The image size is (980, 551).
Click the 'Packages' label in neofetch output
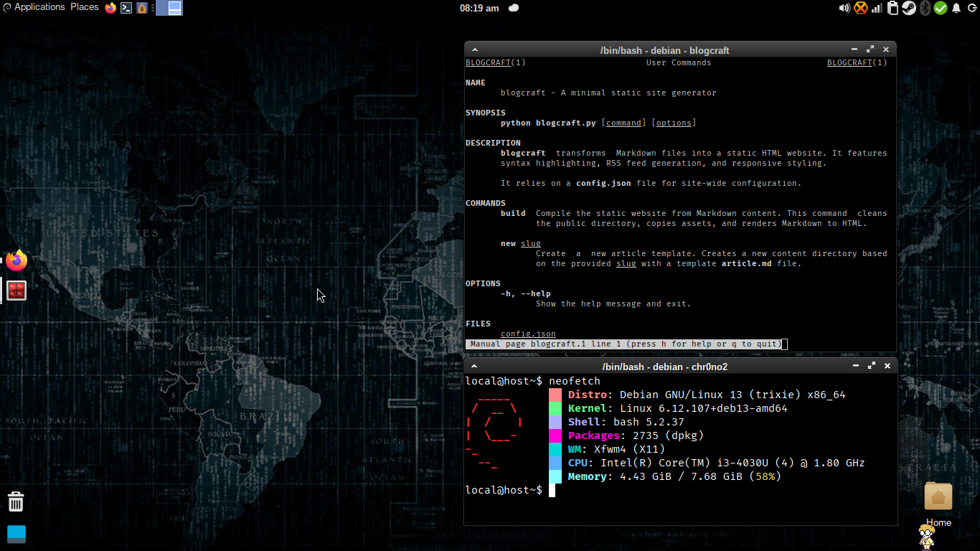click(x=594, y=435)
